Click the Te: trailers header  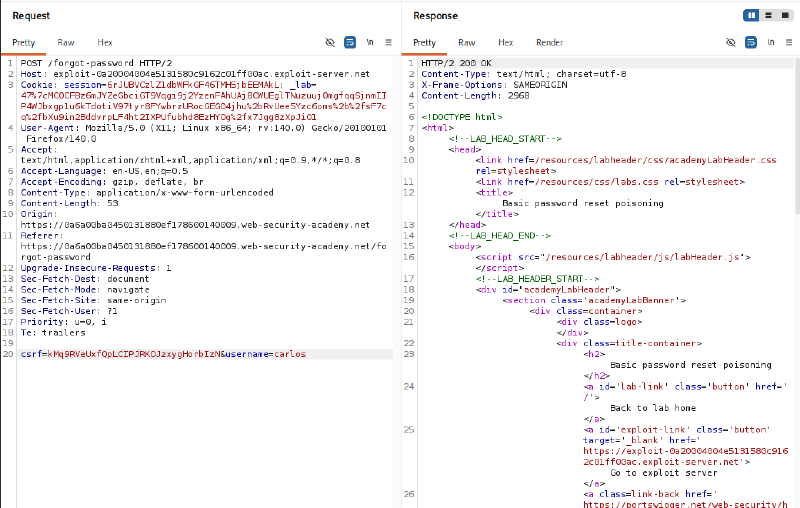(x=53, y=333)
